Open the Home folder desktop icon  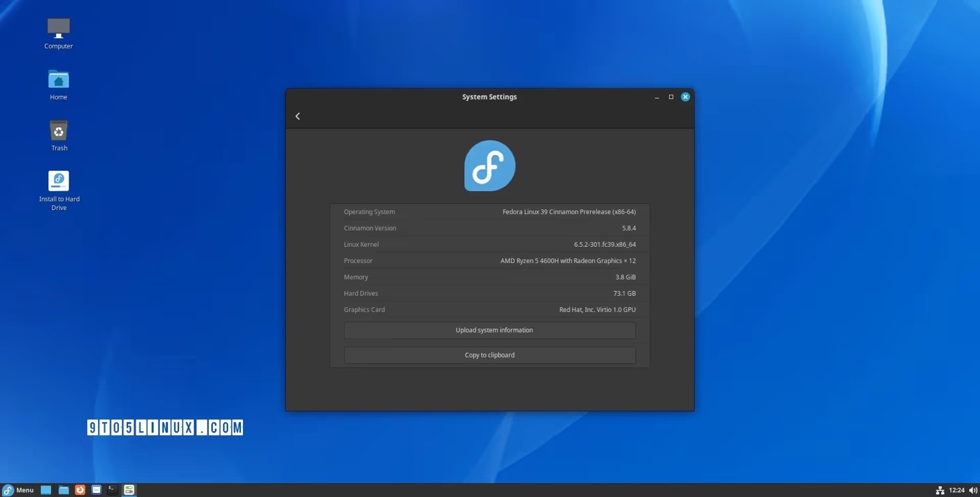pos(59,84)
